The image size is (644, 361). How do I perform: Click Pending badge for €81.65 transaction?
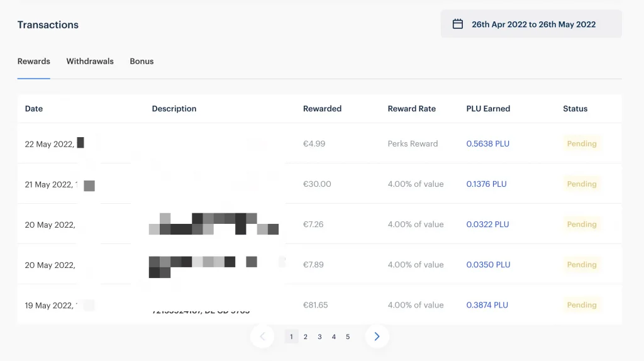coord(582,305)
